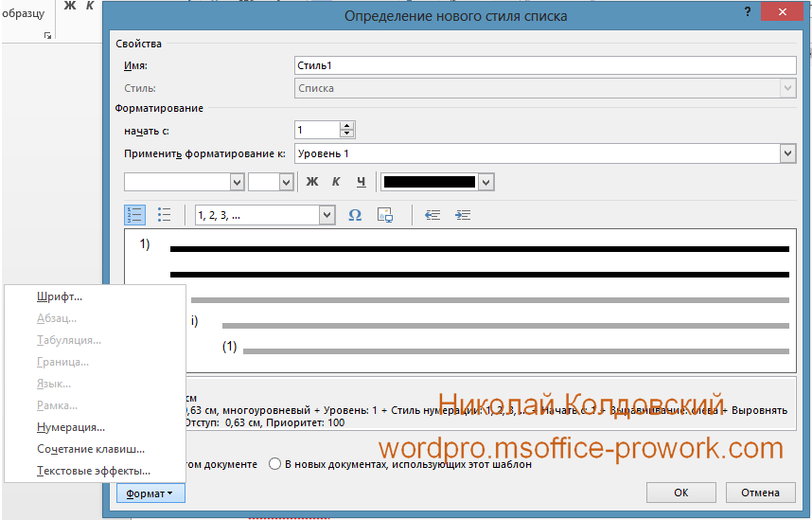Screen dimensions: 812x520
Task: Close the list style dialog
Action: tap(782, 12)
